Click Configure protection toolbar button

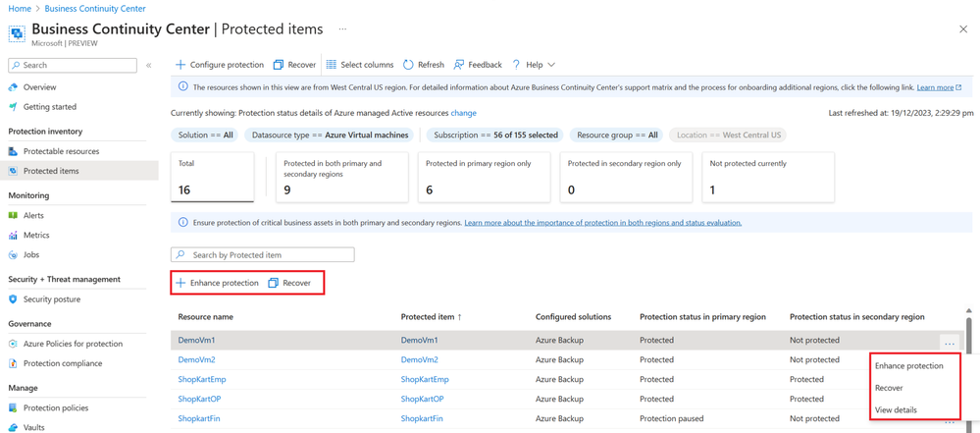(220, 65)
